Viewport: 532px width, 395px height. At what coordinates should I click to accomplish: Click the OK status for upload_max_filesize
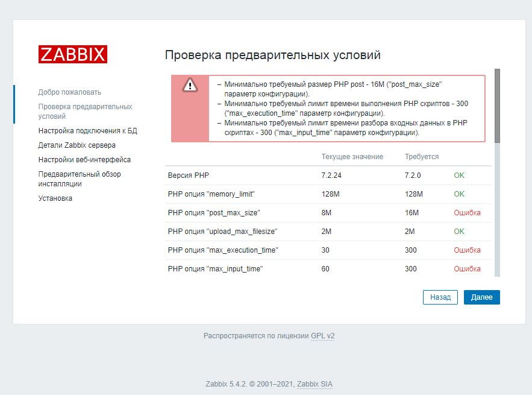(459, 232)
